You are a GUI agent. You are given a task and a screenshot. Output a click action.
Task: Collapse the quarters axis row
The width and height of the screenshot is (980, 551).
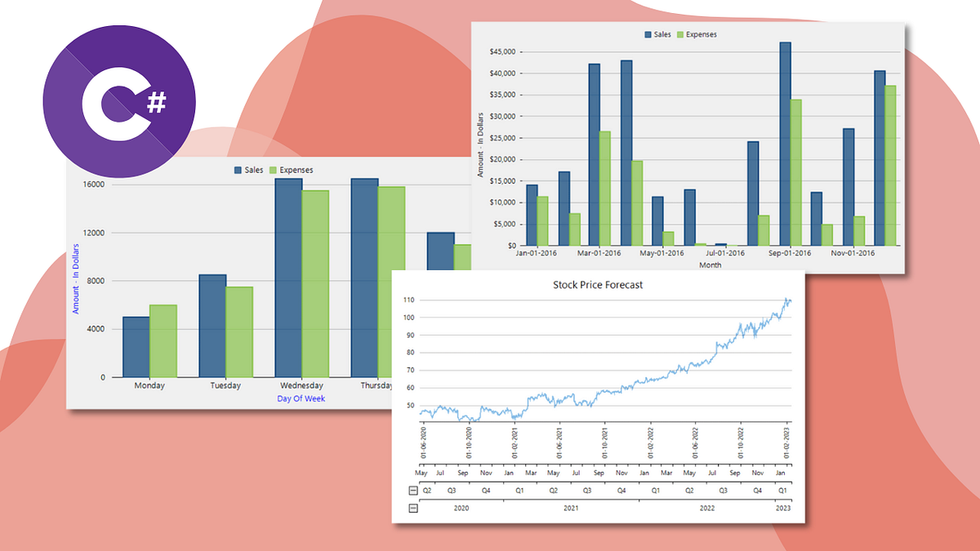click(x=413, y=491)
